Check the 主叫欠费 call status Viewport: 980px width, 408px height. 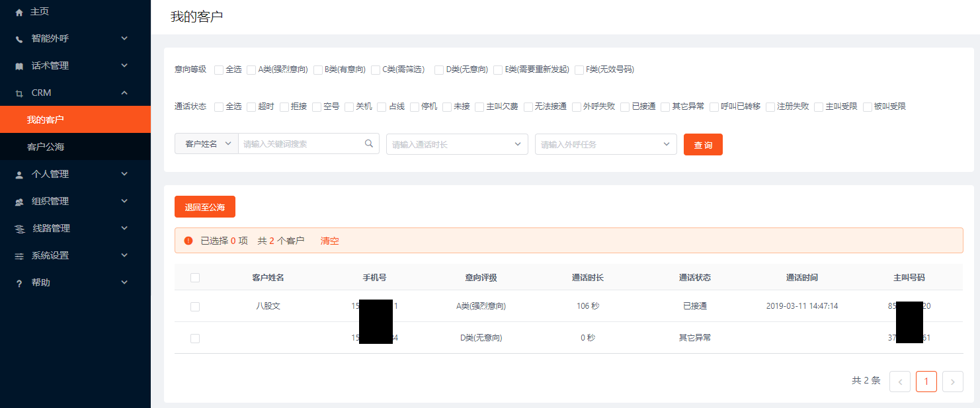[x=479, y=106]
